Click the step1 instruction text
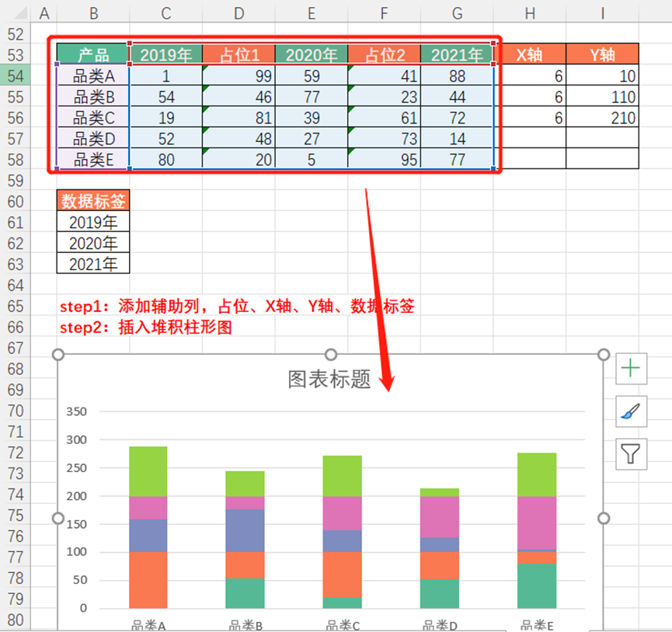Image resolution: width=672 pixels, height=632 pixels. [x=237, y=306]
